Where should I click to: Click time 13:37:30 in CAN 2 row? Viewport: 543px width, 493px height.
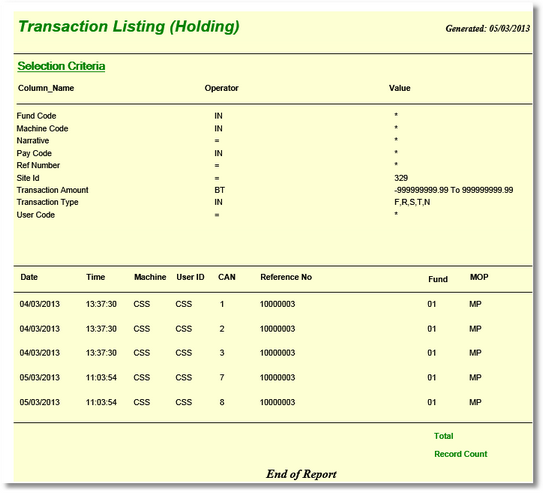point(101,329)
